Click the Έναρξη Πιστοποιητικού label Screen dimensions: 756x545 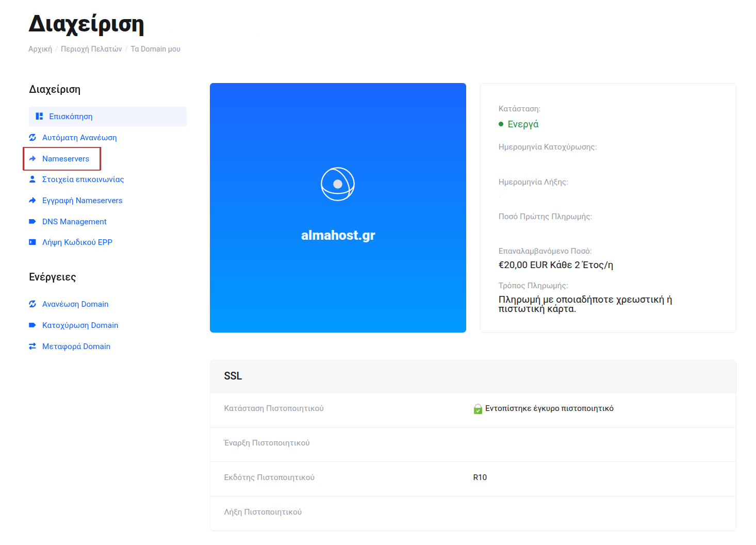(x=267, y=443)
